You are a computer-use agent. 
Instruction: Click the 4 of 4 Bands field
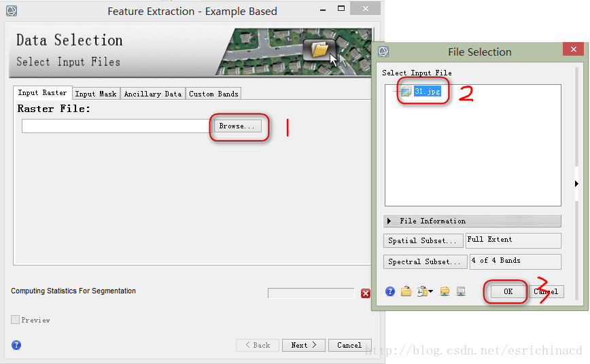(x=515, y=261)
